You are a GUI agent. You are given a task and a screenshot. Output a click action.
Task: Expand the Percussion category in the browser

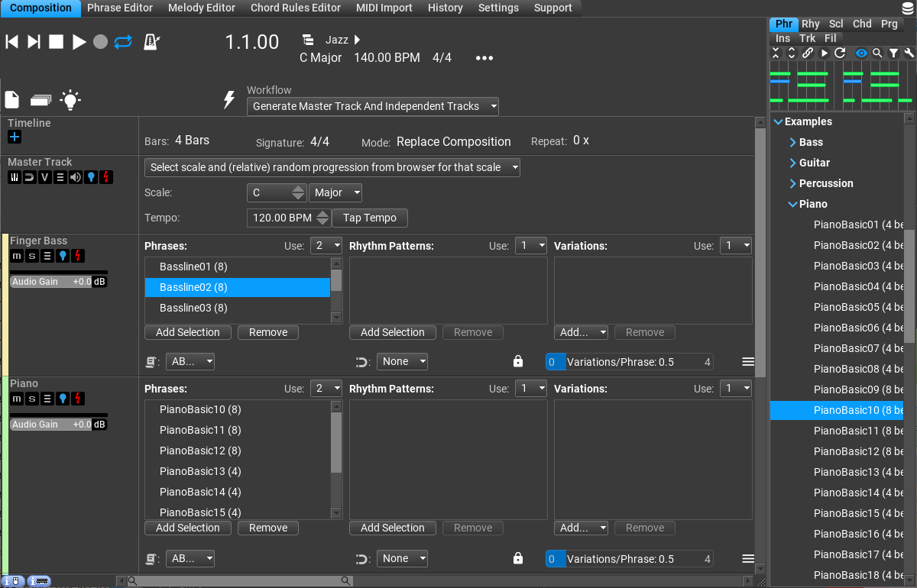[x=793, y=183]
